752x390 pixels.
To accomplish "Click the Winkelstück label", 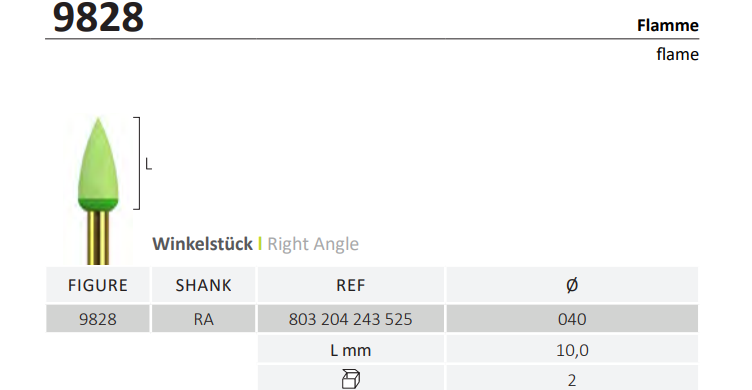I will pos(202,244).
